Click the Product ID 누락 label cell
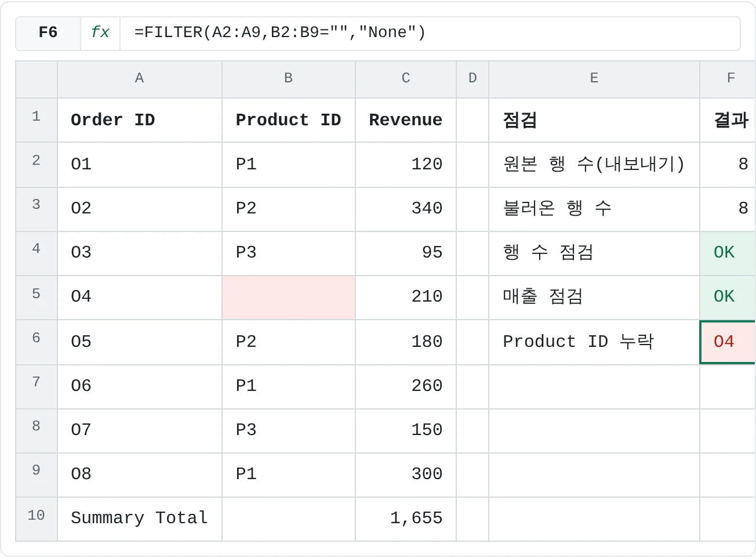Screen dimensions: 756x558 tap(594, 342)
